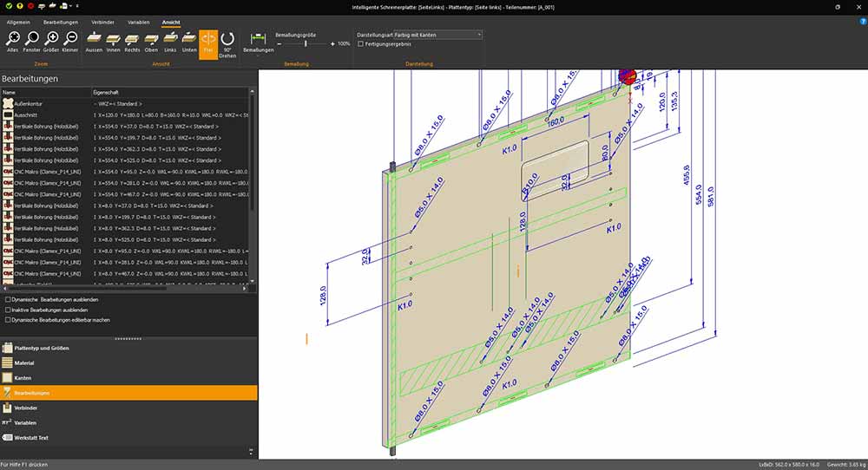Screen dimensions: 868x470
Task: Click the Bemaßungen dimensions icon
Action: click(x=259, y=42)
